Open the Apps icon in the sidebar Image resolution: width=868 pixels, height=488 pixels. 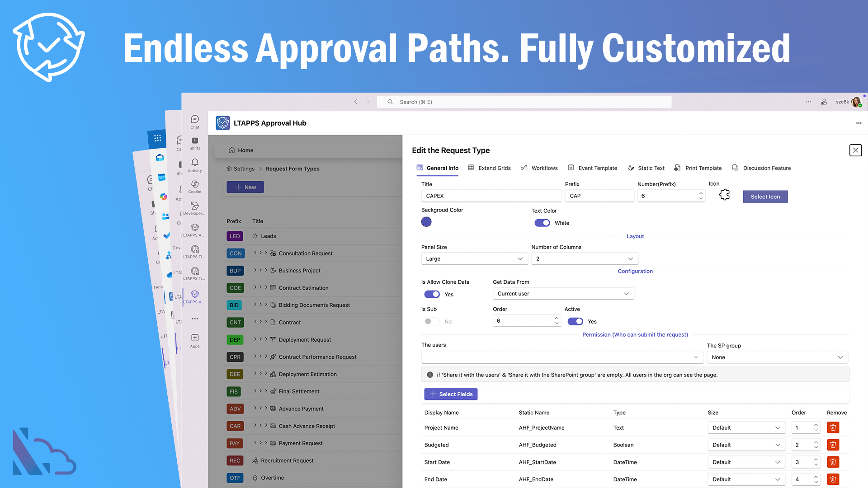click(x=195, y=338)
